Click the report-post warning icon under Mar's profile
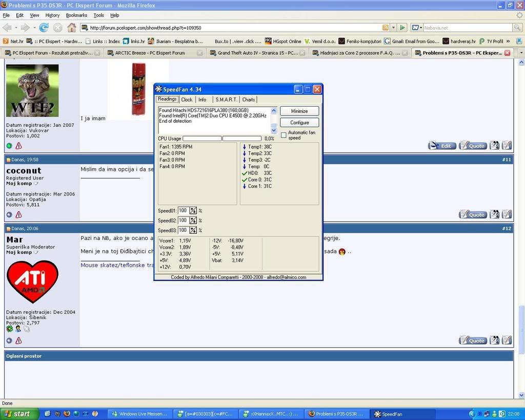Viewport: 525px width, 420px height. (19, 341)
